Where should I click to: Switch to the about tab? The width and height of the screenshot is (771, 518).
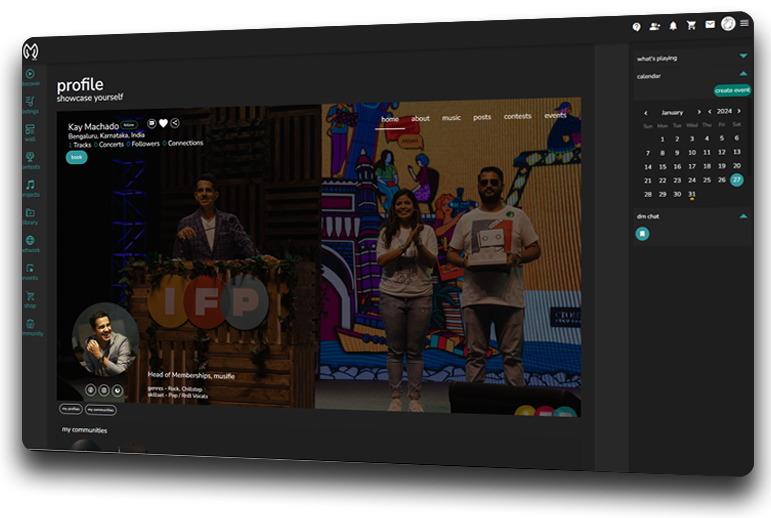420,118
